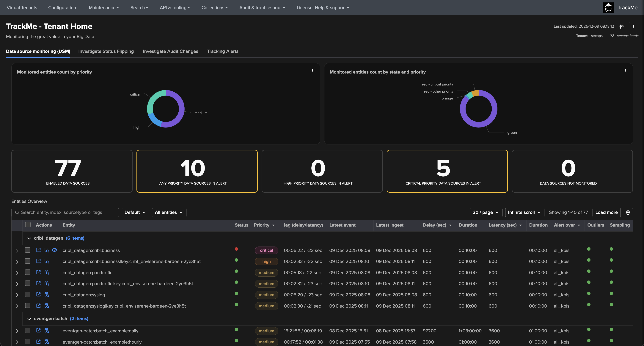Open the page-level three-dot menu at top right
This screenshot has height=346, width=644.
click(633, 27)
